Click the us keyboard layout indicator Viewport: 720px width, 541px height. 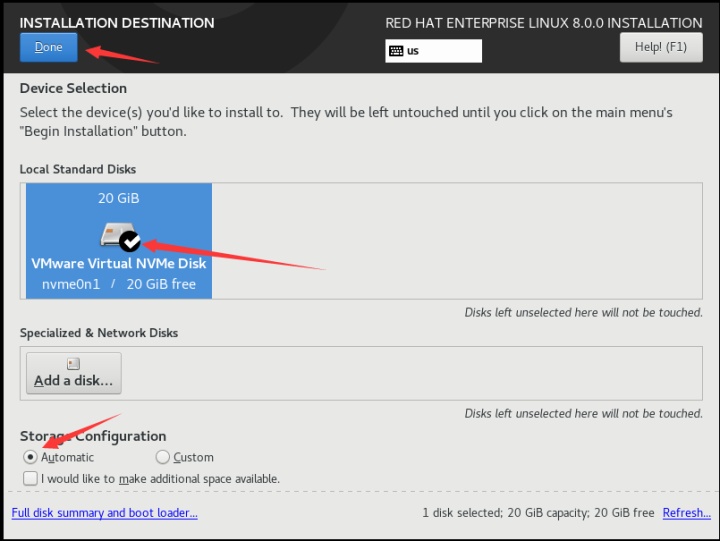(x=433, y=51)
